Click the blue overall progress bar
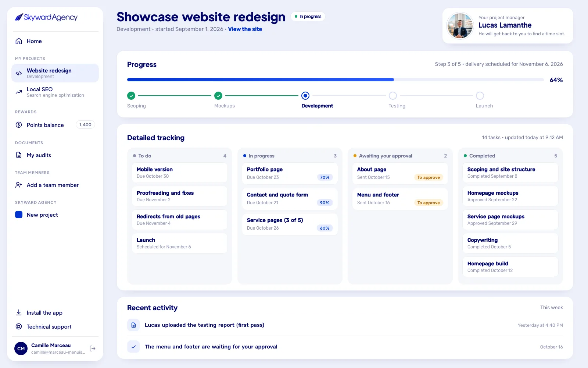 tap(261, 79)
